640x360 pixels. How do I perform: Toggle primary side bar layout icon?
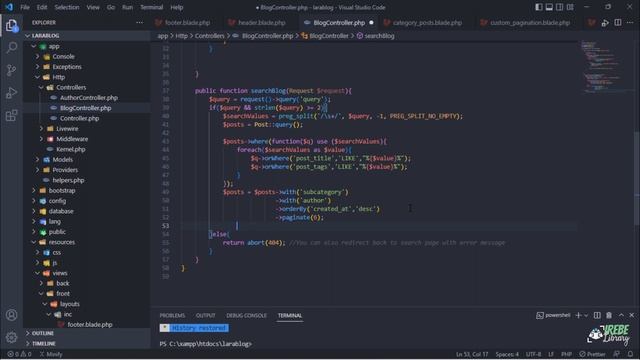(x=539, y=7)
